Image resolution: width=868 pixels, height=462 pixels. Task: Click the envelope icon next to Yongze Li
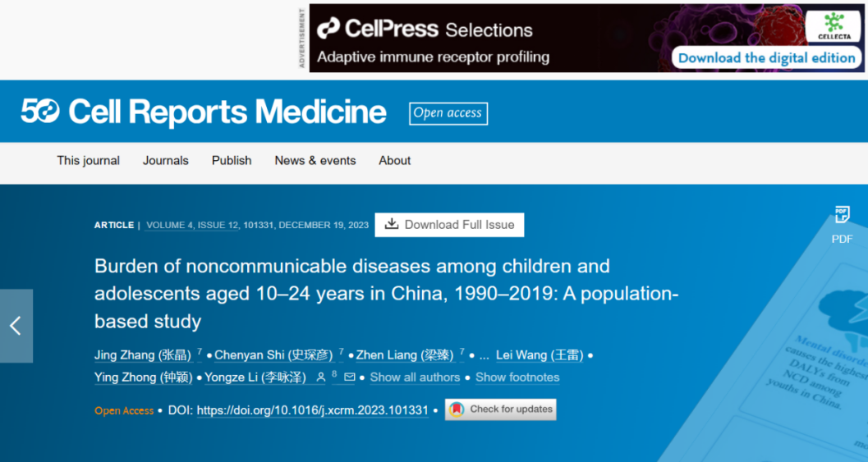350,377
